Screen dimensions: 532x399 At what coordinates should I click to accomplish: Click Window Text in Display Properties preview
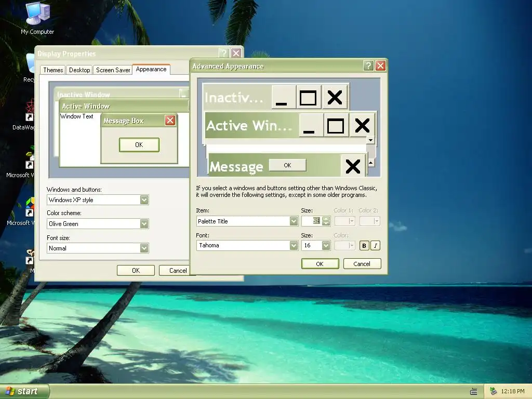(77, 116)
